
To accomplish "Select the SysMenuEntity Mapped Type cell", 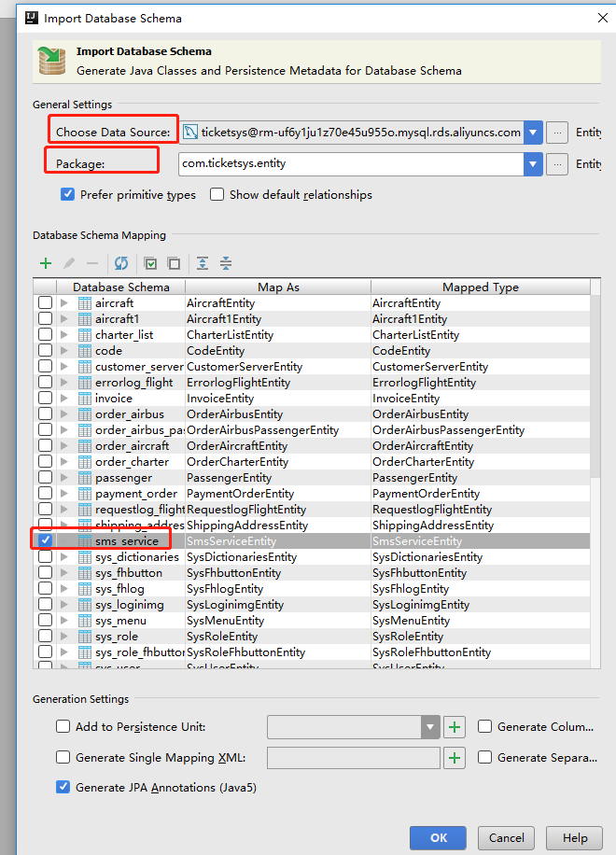I will 481,621.
